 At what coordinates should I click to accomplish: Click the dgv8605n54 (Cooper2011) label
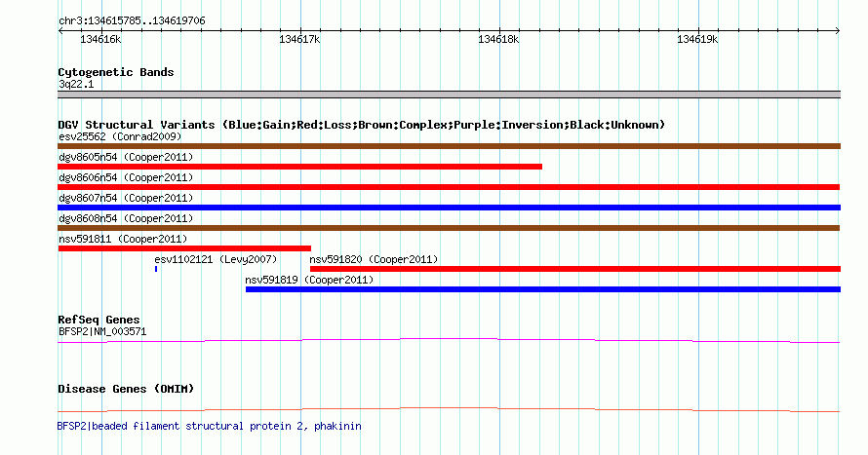pyautogui.click(x=126, y=157)
